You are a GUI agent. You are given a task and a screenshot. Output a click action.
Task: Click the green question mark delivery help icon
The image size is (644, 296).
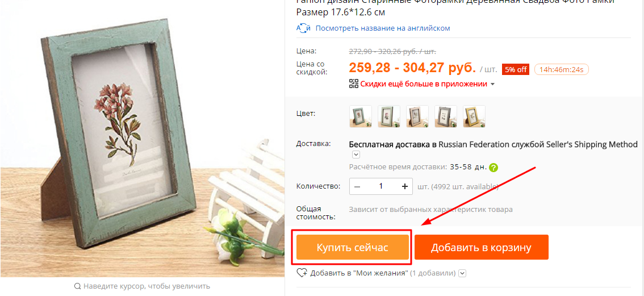[494, 168]
